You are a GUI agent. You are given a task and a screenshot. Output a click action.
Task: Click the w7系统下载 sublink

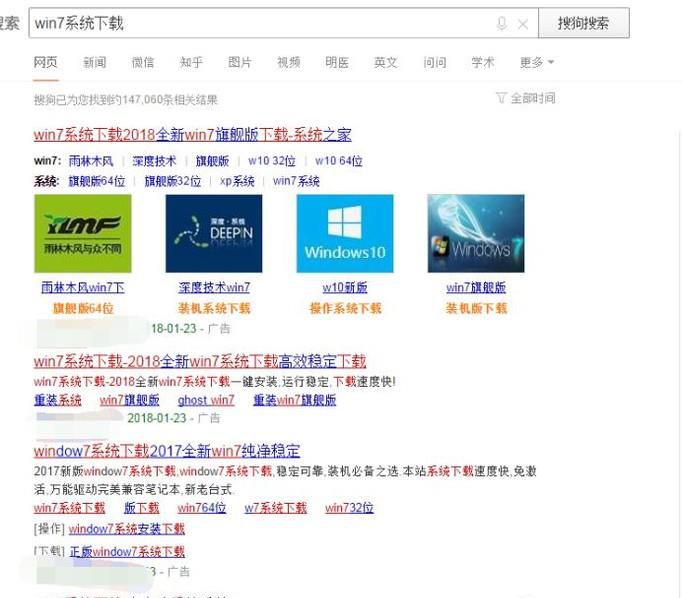[x=275, y=508]
